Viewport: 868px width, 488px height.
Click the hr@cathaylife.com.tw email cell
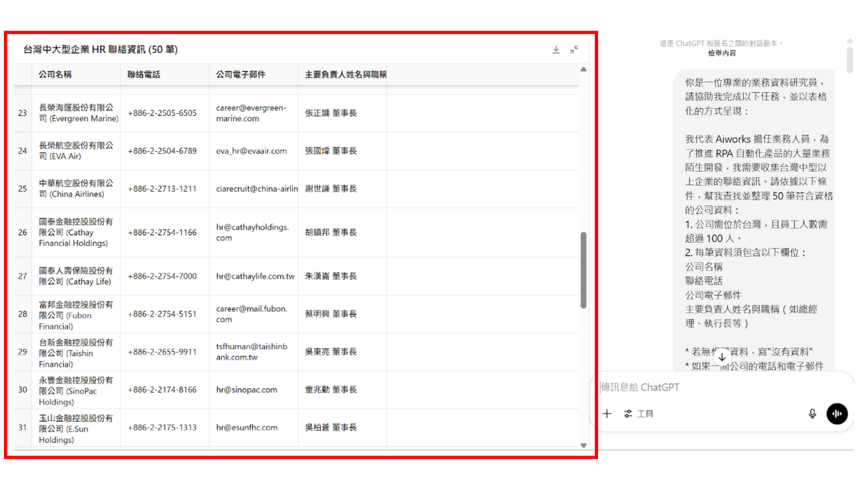click(x=254, y=276)
